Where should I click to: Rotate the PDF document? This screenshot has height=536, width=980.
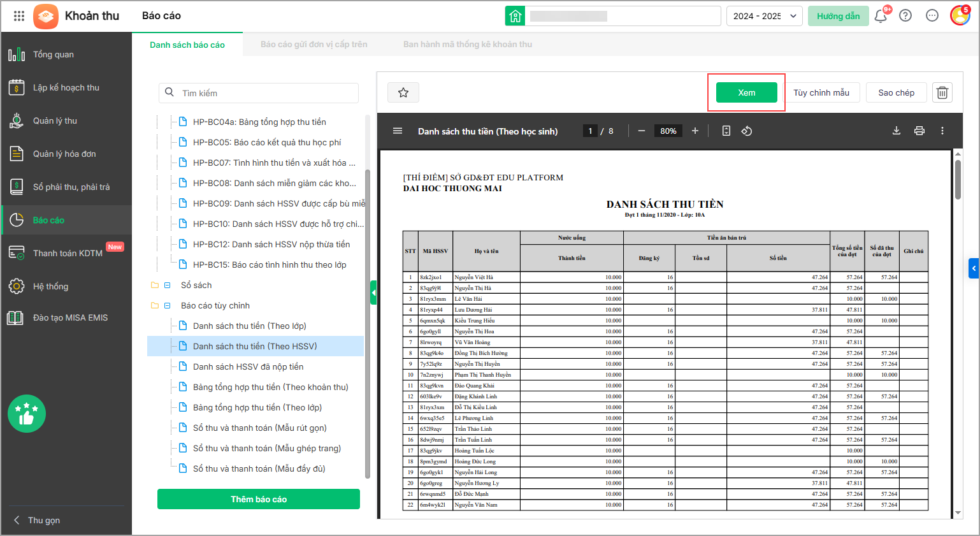click(747, 131)
